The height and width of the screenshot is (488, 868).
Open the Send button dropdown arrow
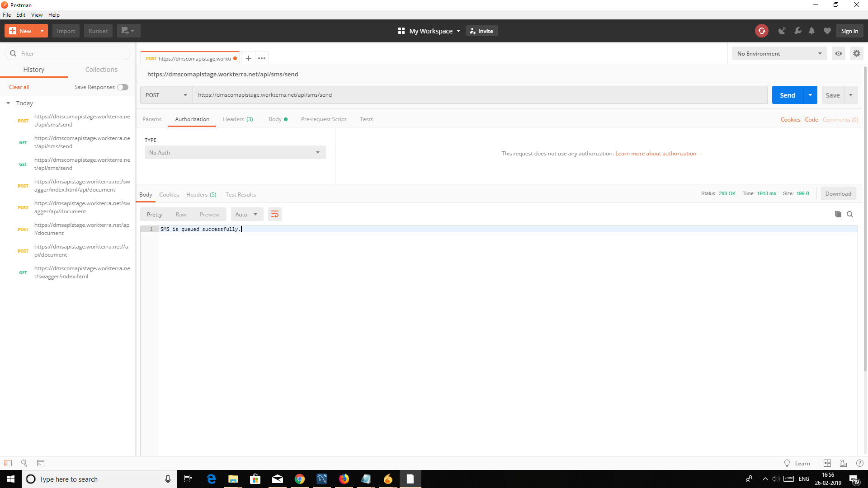810,95
